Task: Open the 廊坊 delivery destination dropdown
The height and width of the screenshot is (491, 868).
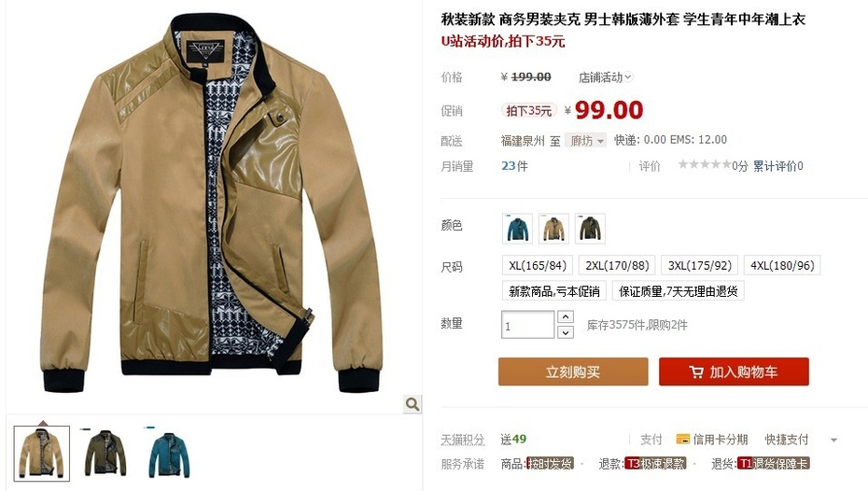Action: coord(586,141)
